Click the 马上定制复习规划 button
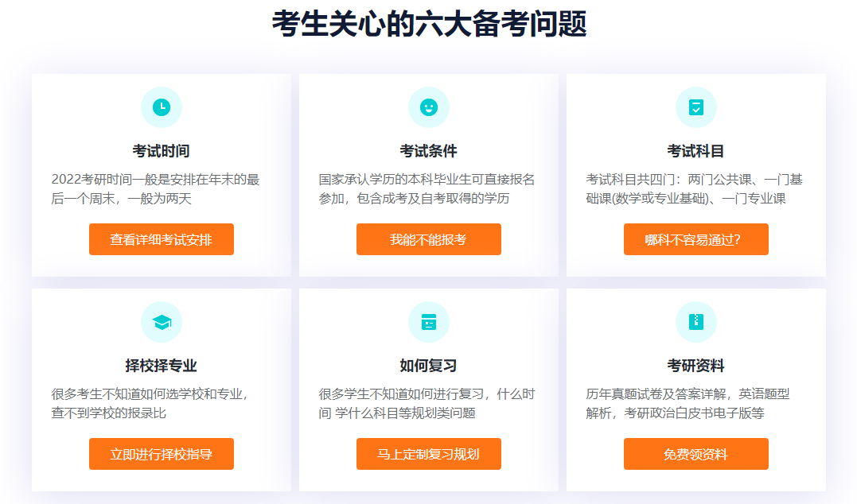The width and height of the screenshot is (857, 504). pos(429,454)
